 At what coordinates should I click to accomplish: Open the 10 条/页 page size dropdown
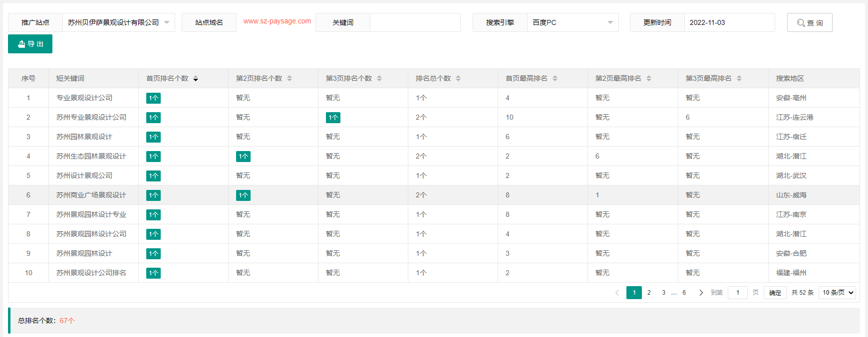838,293
